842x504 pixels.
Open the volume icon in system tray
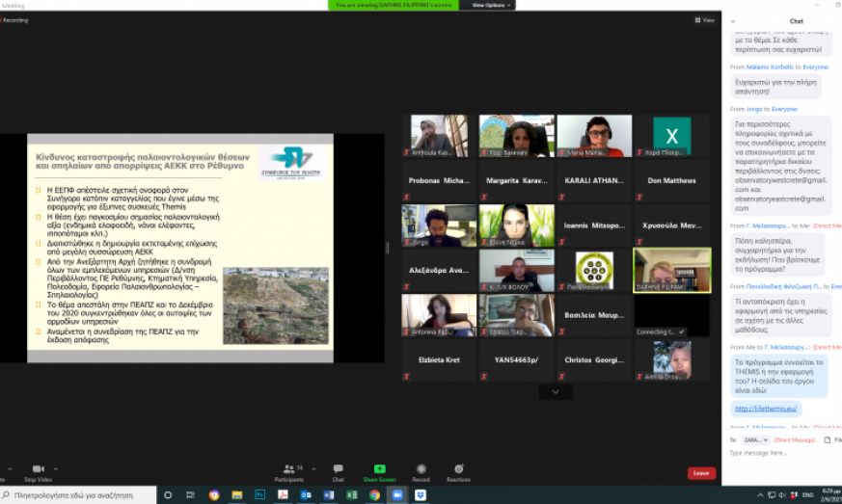pos(782,495)
